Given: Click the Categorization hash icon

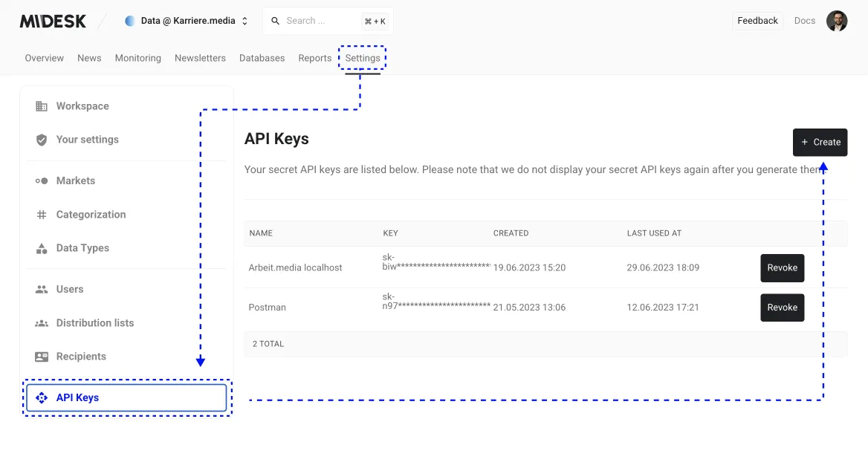Looking at the screenshot, I should pyautogui.click(x=42, y=215).
